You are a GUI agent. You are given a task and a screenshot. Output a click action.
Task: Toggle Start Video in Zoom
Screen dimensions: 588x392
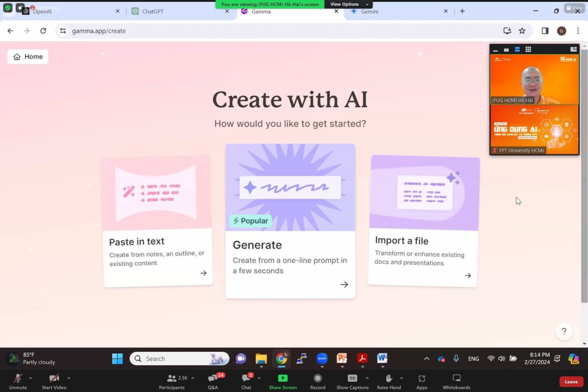[54, 379]
